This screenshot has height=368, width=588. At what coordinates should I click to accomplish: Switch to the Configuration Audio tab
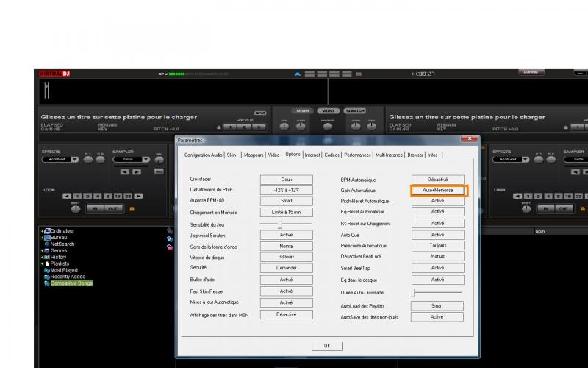(x=204, y=155)
